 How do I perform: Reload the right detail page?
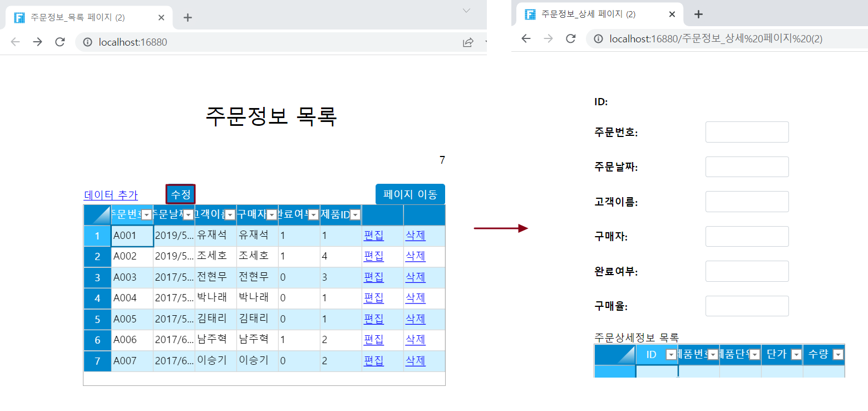[x=570, y=38]
